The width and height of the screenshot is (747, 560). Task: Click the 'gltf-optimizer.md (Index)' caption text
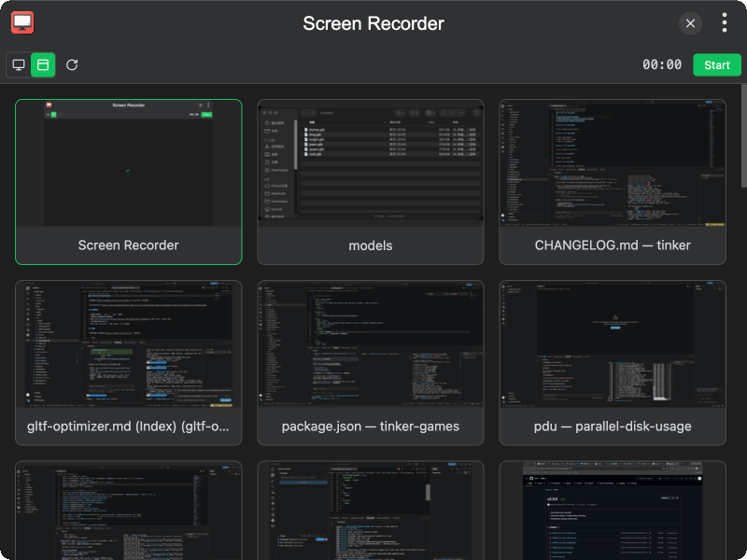pos(128,427)
